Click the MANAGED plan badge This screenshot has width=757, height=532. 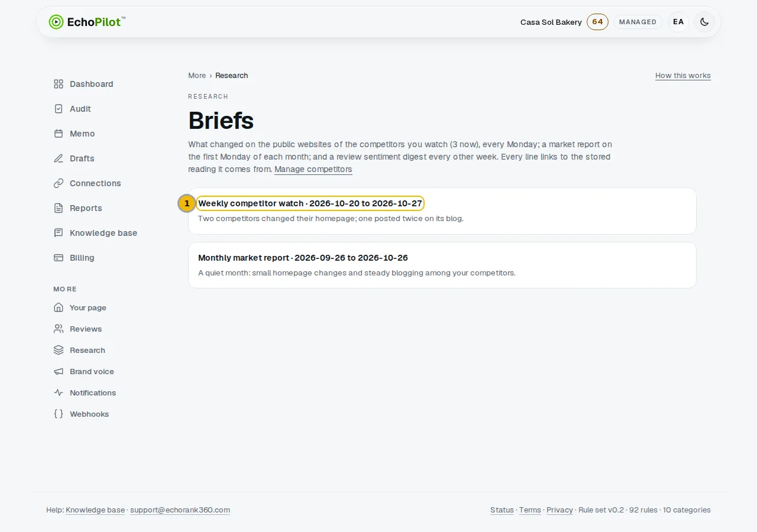pyautogui.click(x=638, y=22)
